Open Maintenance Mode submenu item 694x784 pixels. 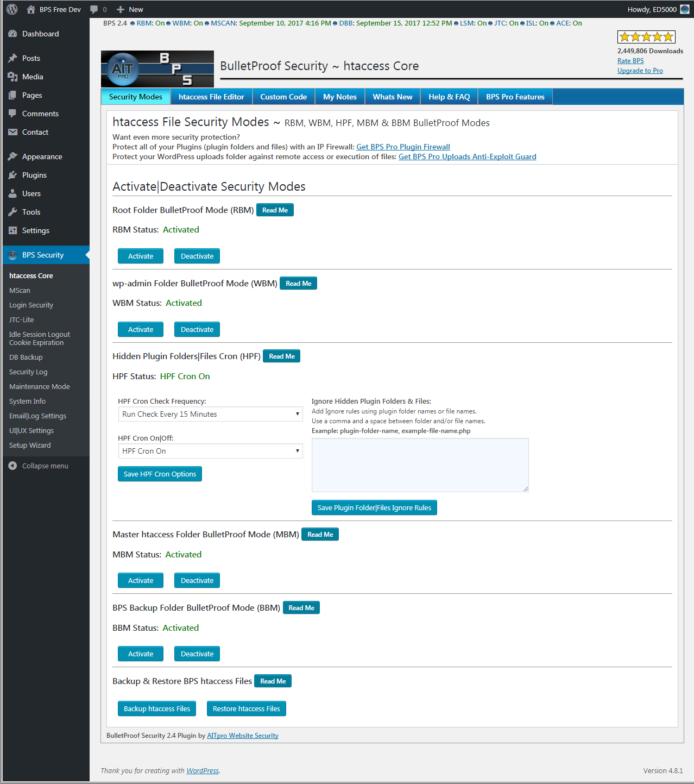[39, 387]
